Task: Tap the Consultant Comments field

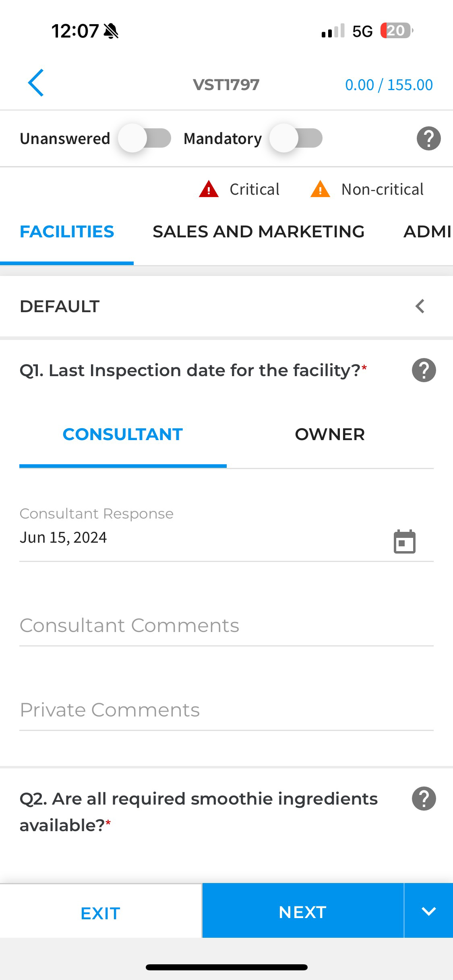Action: click(x=226, y=626)
